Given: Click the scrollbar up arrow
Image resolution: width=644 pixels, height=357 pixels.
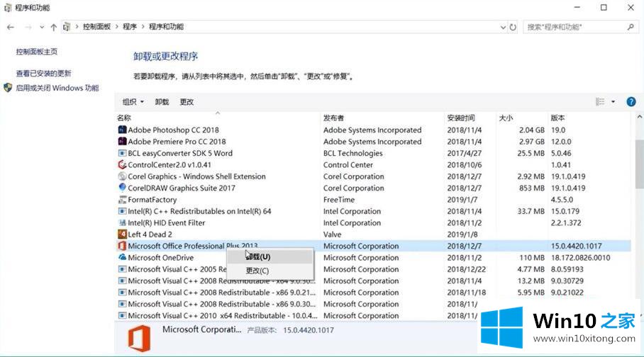Looking at the screenshot, I should pyautogui.click(x=640, y=118).
